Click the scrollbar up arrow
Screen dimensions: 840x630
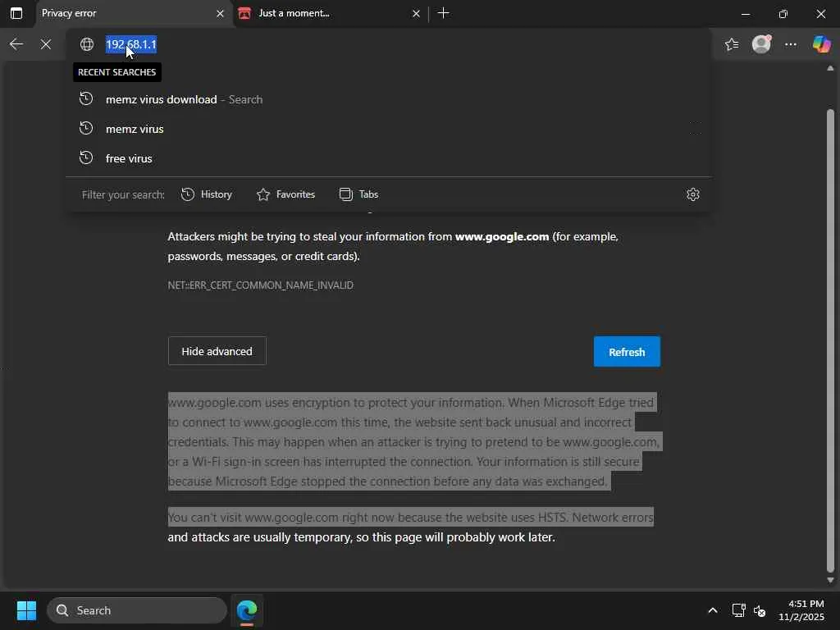[830, 68]
